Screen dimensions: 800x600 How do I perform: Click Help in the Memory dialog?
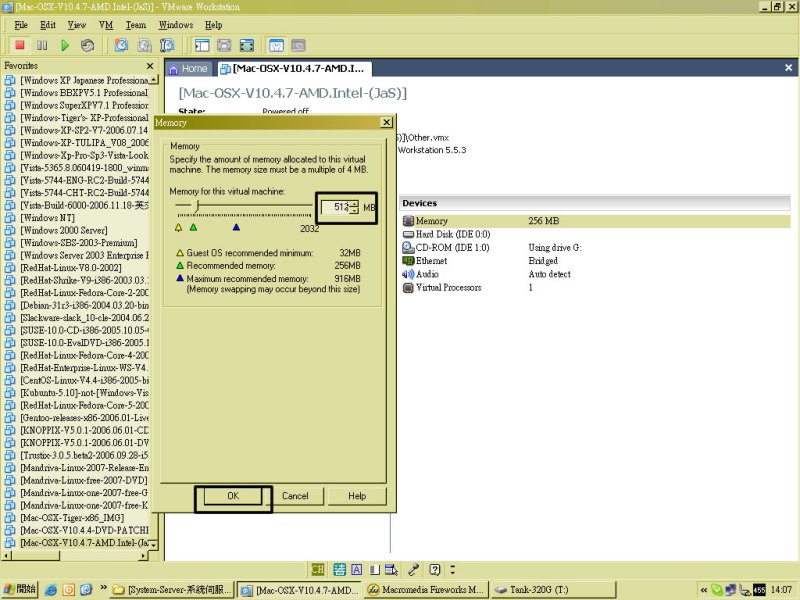click(357, 496)
